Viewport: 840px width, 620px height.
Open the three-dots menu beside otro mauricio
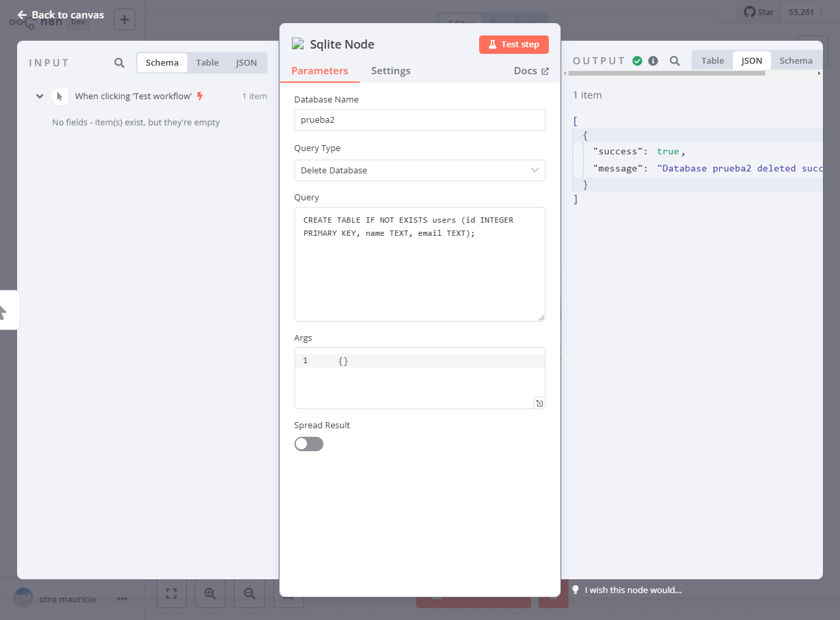(122, 599)
